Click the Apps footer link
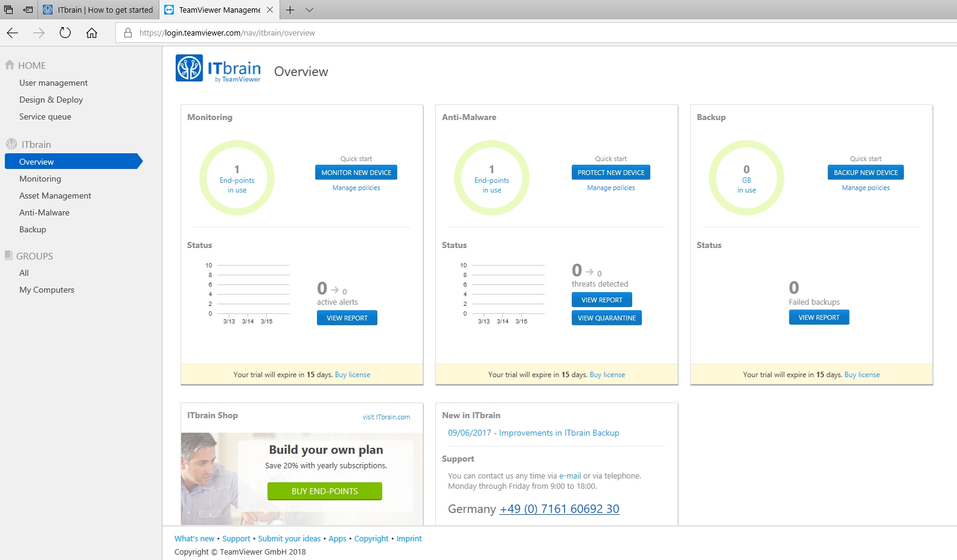Viewport: 957px width, 560px height. (338, 538)
